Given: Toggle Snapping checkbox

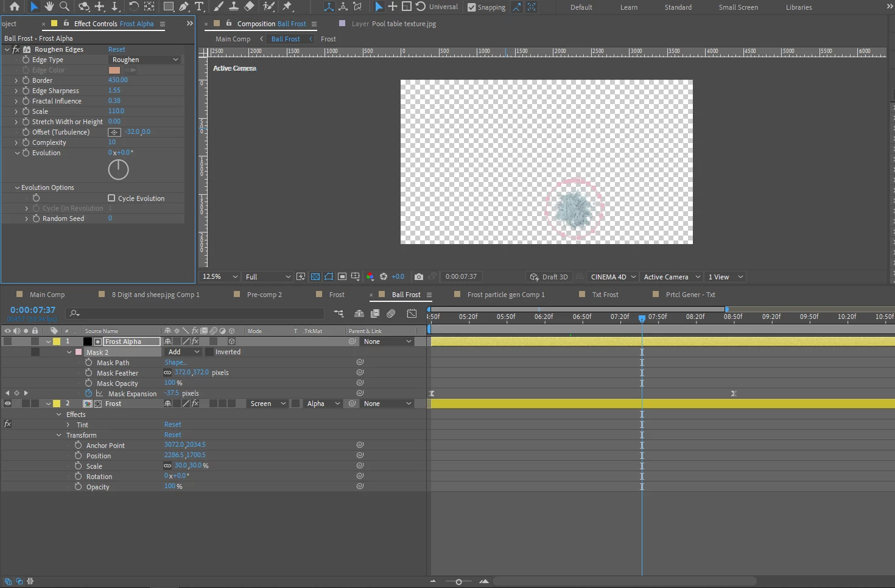Looking at the screenshot, I should [471, 7].
